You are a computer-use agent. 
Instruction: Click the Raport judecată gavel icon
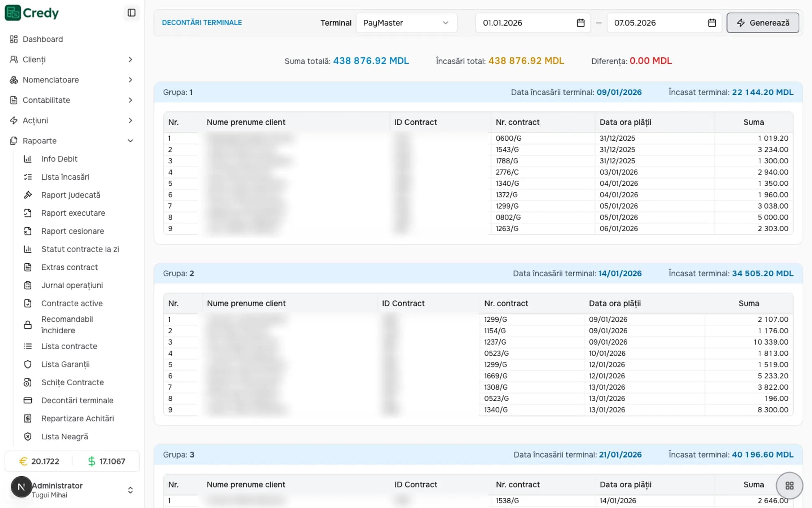(28, 195)
